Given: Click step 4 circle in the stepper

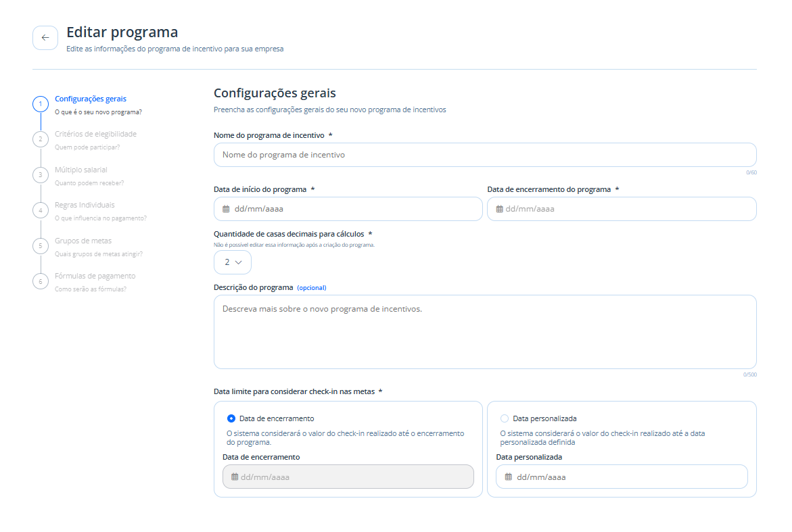Looking at the screenshot, I should 41,210.
